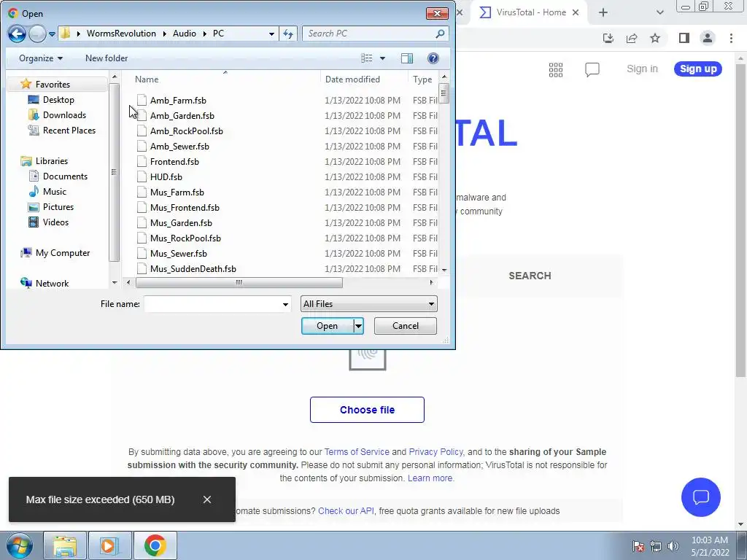Expand the view options dropdown arrow
Viewport: 747px width, 560px height.
382,58
